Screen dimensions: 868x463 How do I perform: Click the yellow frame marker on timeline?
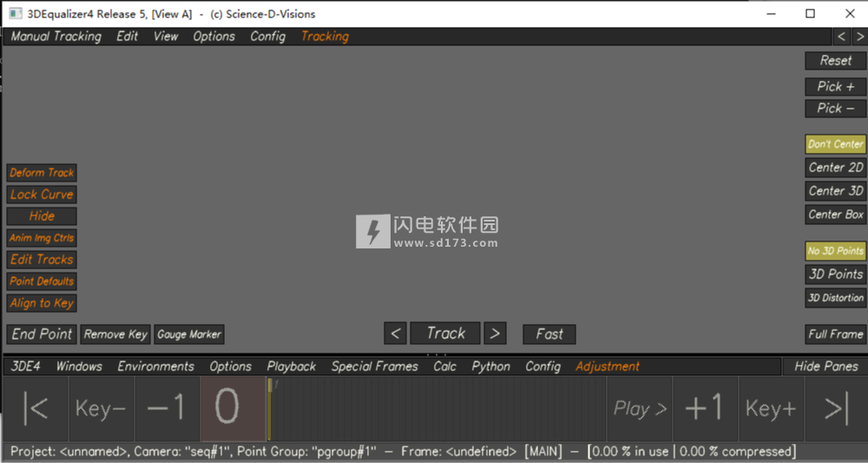(x=270, y=410)
